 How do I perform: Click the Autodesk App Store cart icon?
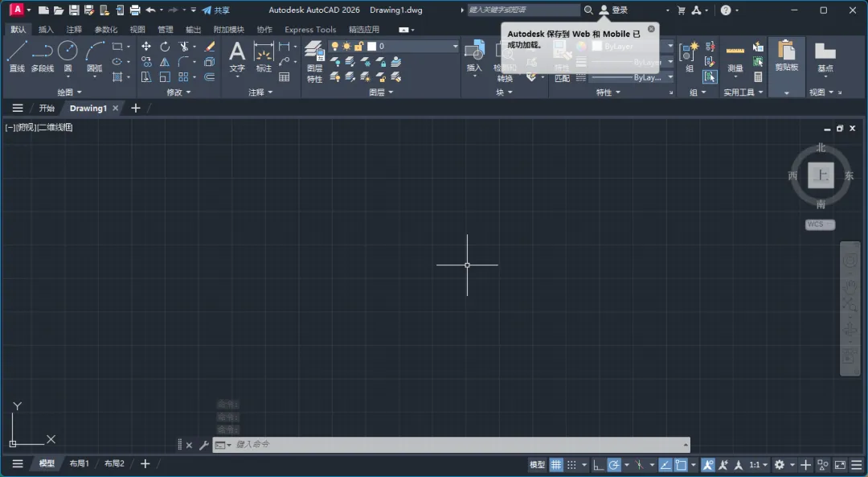click(x=681, y=10)
